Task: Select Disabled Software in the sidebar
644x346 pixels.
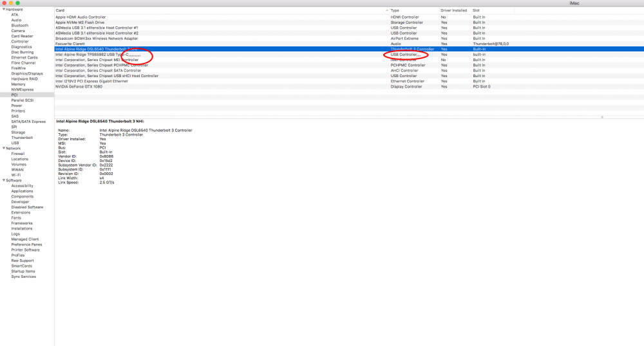Action: [27, 207]
